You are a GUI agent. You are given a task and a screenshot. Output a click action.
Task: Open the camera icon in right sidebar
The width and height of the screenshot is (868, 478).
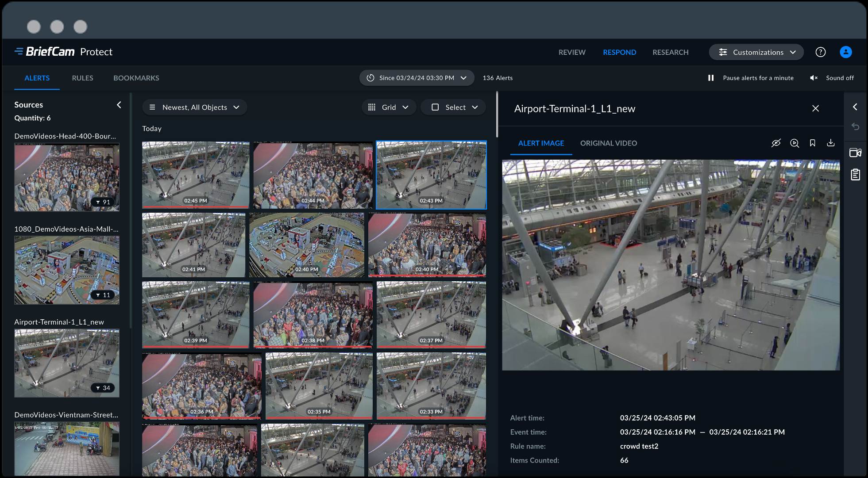click(x=855, y=153)
